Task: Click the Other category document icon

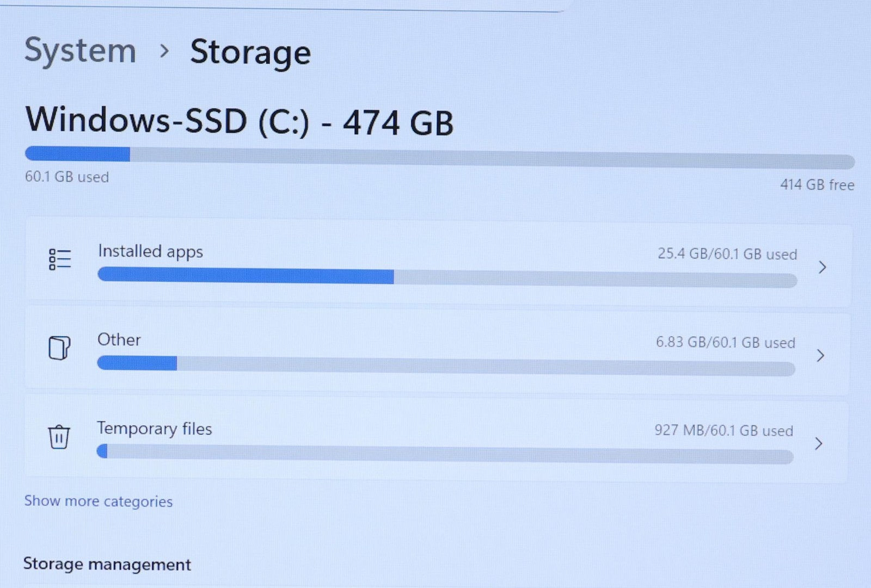Action: pos(59,348)
